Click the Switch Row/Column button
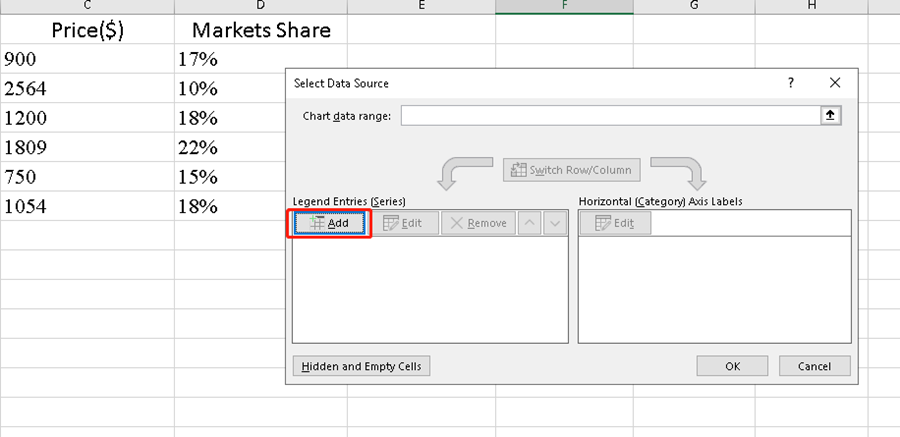Viewport: 900px width, 437px height. 572,170
